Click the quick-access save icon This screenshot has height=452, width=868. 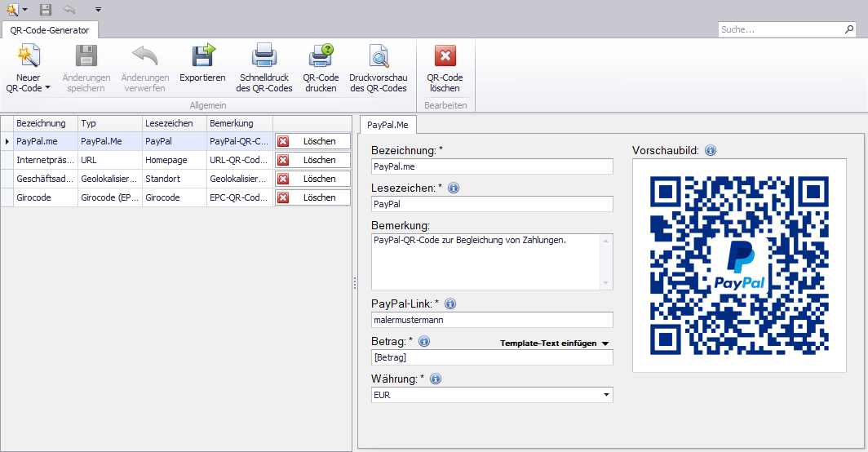pyautogui.click(x=46, y=10)
